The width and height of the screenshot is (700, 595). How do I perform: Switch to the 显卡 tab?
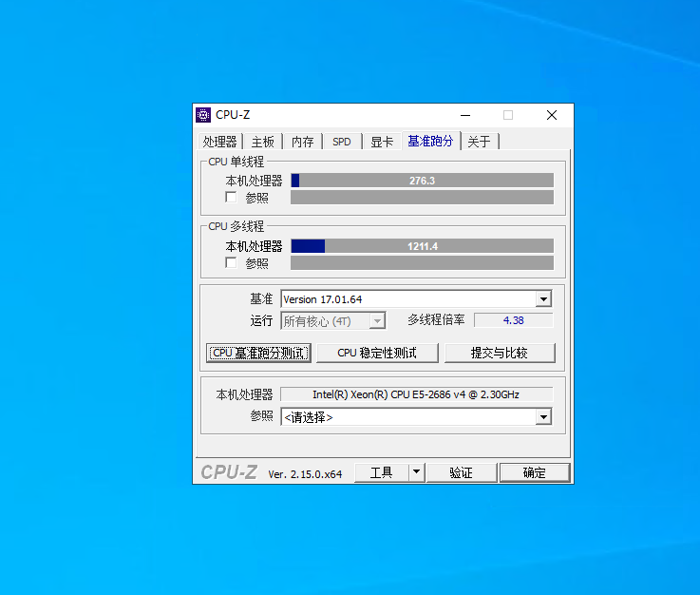382,142
